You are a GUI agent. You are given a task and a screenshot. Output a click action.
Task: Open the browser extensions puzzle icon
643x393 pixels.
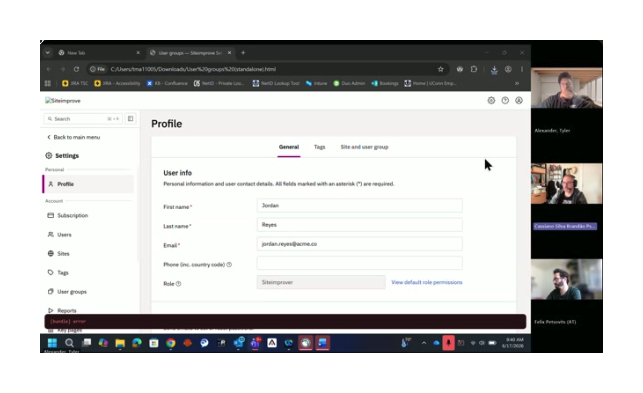[474, 69]
